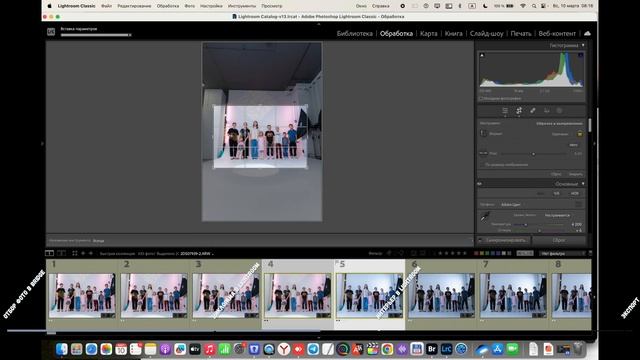Image resolution: width=640 pixels, height=360 pixels.
Task: Click the bottom Сброс button
Action: pyautogui.click(x=559, y=240)
